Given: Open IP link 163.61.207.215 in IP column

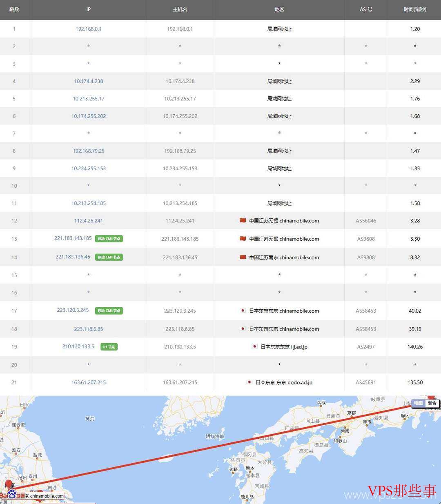Looking at the screenshot, I should coord(89,382).
